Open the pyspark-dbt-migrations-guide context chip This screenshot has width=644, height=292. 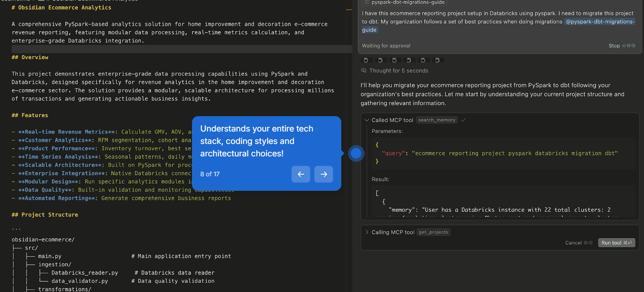(x=404, y=2)
